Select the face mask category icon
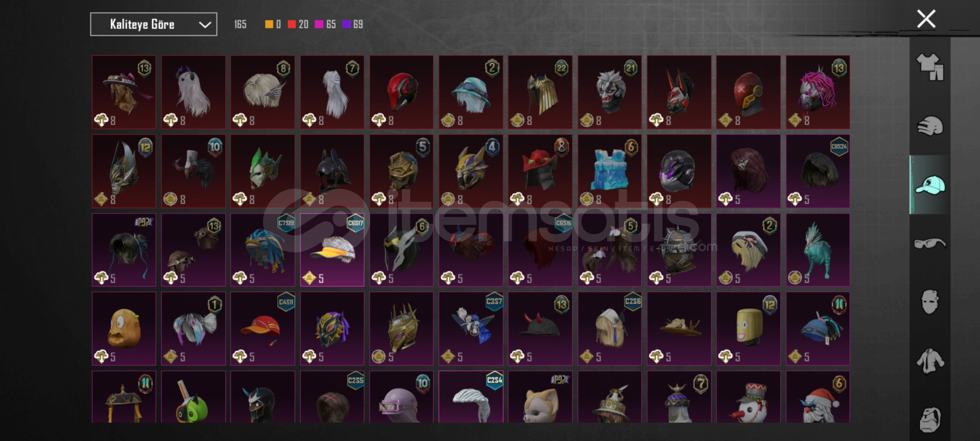 click(930, 302)
